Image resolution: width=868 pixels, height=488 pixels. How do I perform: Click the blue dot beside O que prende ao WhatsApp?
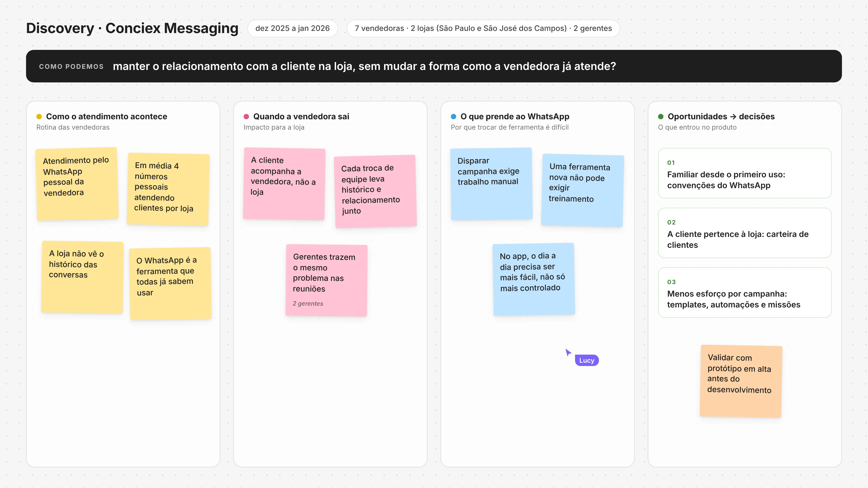click(x=454, y=117)
